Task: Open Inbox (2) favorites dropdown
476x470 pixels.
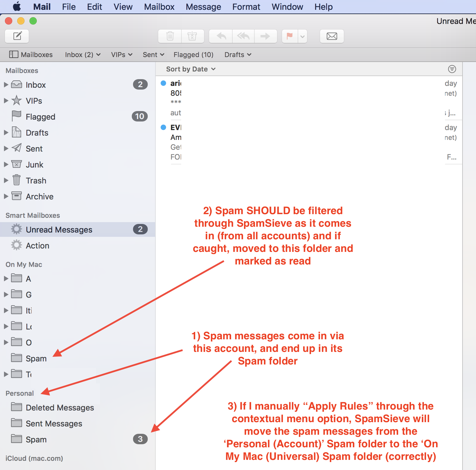Action: (x=83, y=55)
